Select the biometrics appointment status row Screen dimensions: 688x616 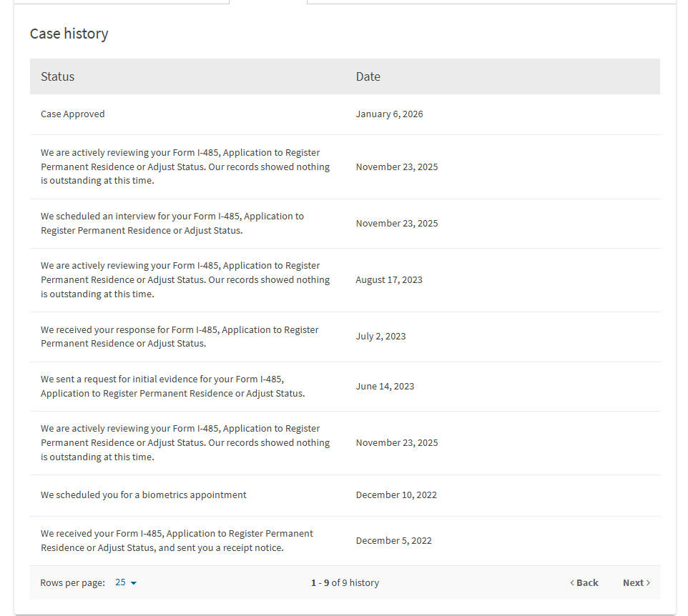(x=345, y=495)
